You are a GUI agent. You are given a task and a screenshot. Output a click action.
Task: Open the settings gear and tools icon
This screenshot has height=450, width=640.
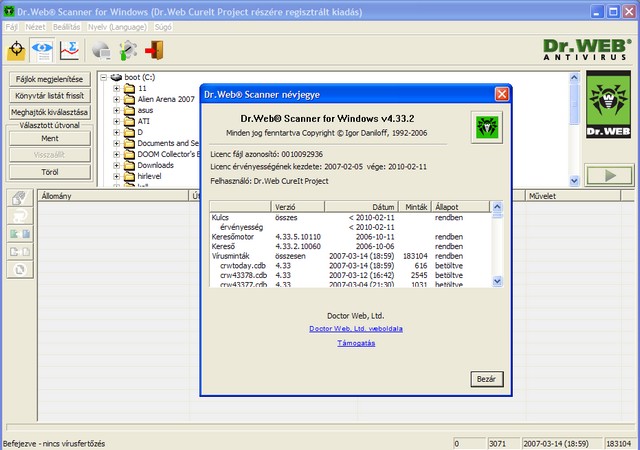point(128,51)
